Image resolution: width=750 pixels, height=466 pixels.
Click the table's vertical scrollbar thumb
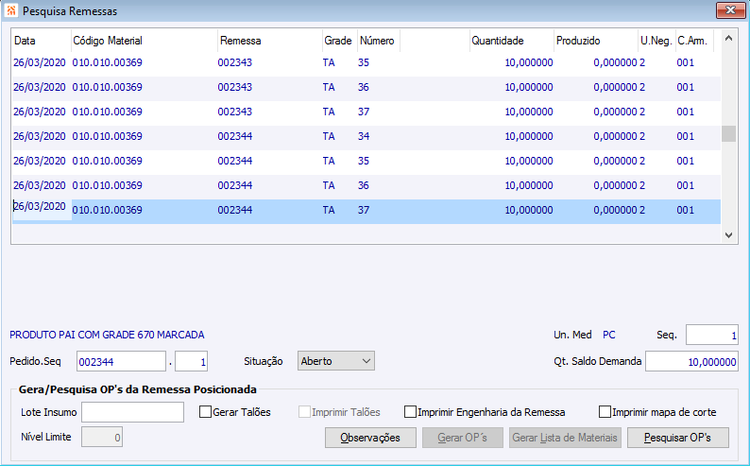[728, 134]
